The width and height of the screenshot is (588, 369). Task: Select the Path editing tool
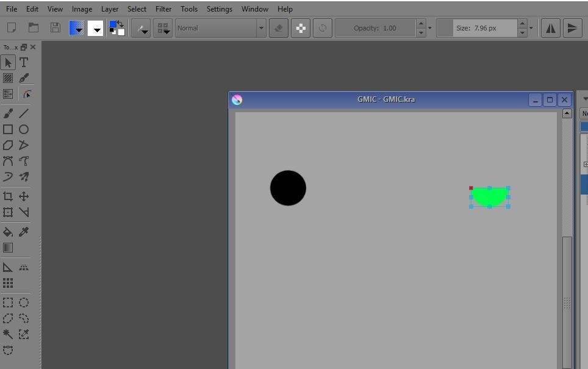coord(26,94)
